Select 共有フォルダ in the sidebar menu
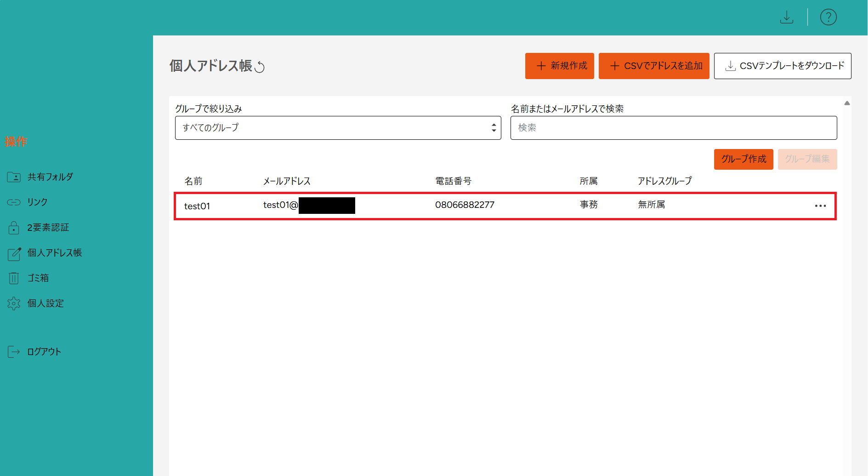 [x=50, y=177]
